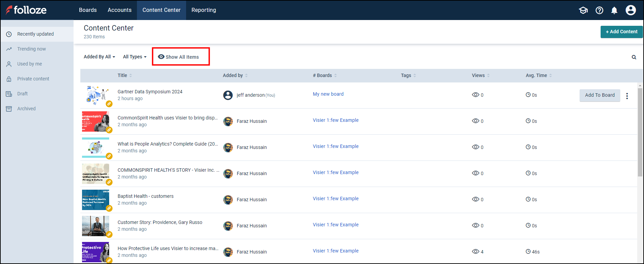Toggle Show All Items visibility
644x264 pixels.
pyautogui.click(x=179, y=57)
